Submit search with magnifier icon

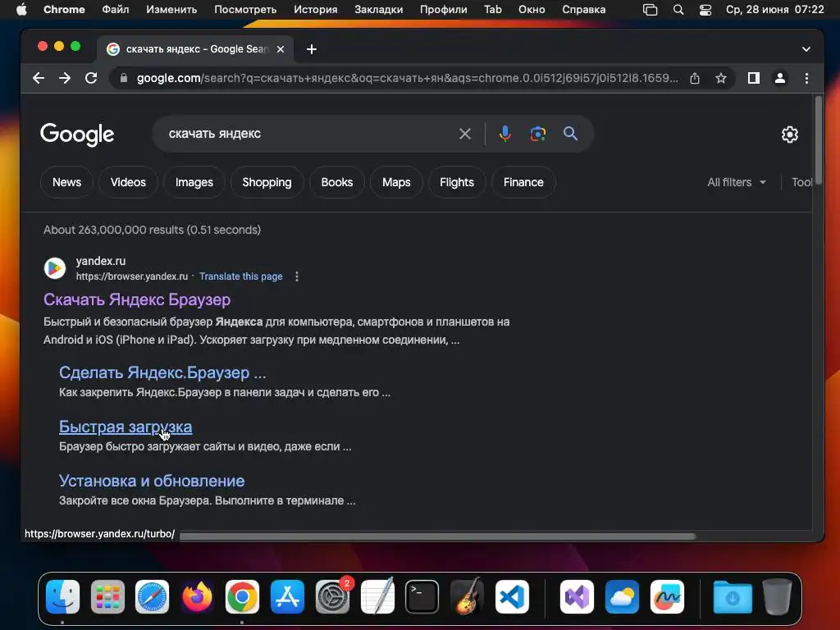[571, 134]
